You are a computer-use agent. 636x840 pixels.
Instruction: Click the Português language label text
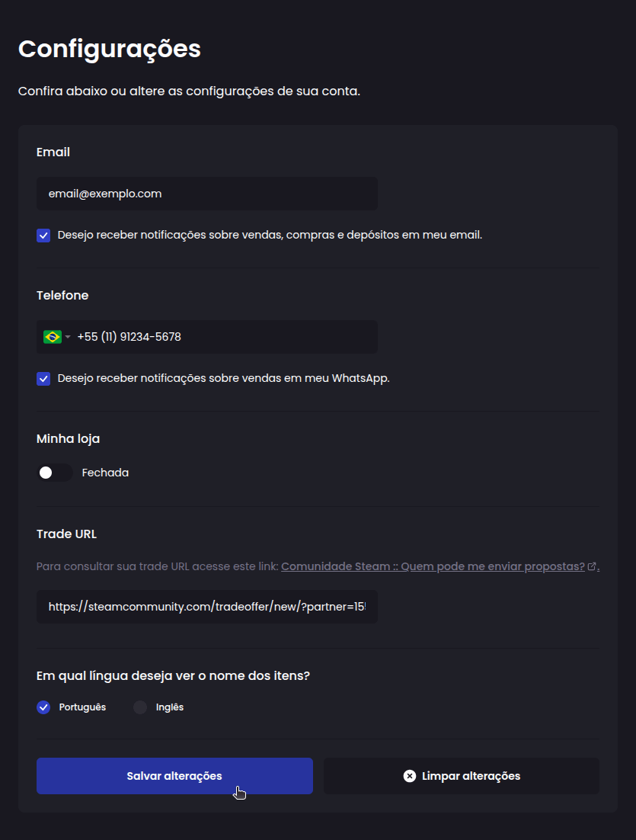(82, 707)
